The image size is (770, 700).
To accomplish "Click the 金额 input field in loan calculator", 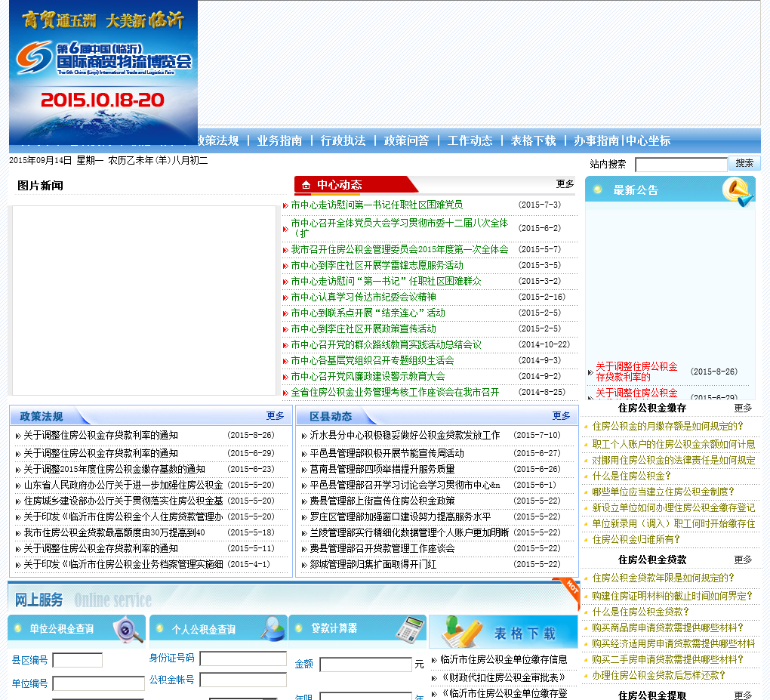I will tap(366, 665).
